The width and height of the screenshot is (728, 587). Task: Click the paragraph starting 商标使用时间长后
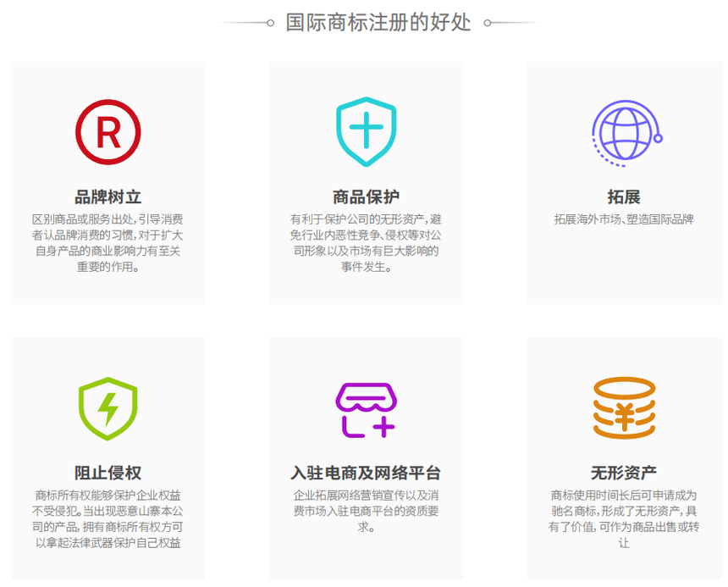[624, 518]
